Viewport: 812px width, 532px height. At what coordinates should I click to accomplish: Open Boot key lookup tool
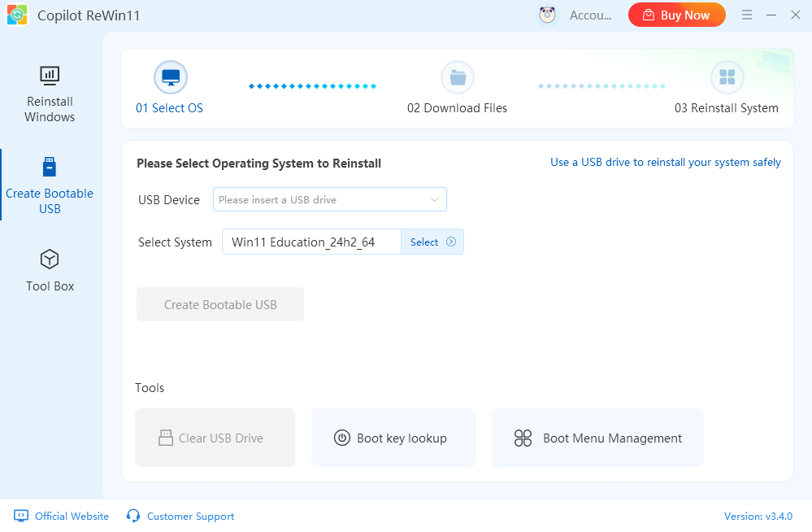tap(393, 438)
